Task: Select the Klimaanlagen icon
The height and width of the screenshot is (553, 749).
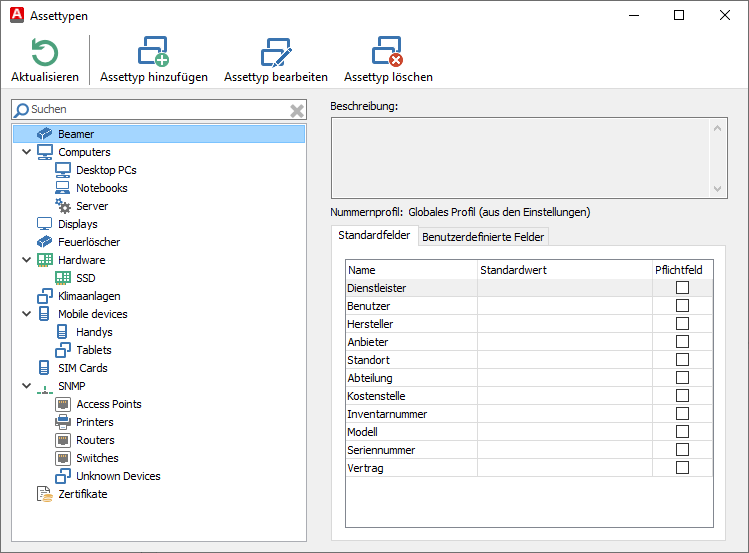Action: click(44, 296)
